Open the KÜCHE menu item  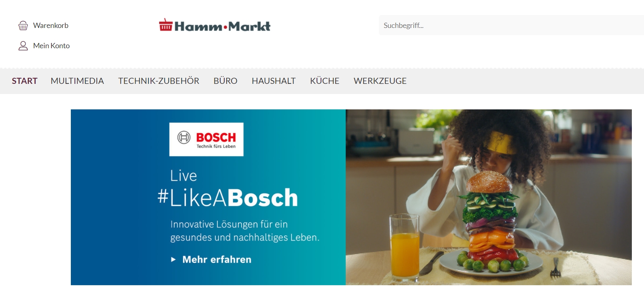point(325,81)
